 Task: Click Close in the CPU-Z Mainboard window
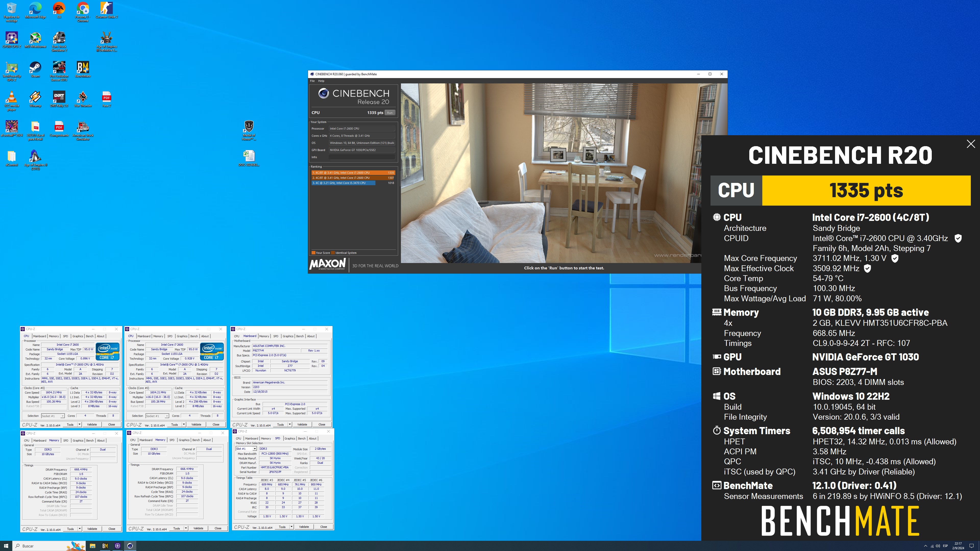coord(322,424)
